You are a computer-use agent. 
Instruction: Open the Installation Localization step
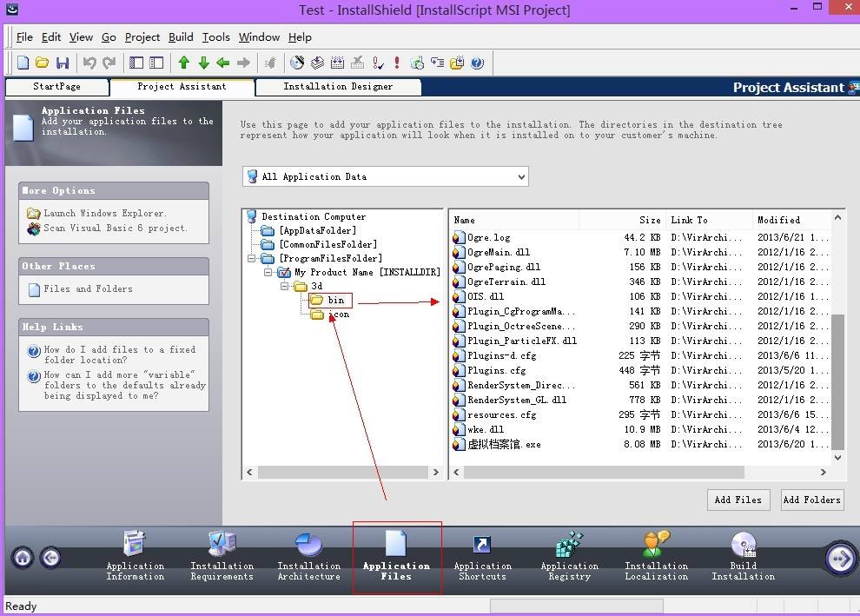pyautogui.click(x=656, y=556)
